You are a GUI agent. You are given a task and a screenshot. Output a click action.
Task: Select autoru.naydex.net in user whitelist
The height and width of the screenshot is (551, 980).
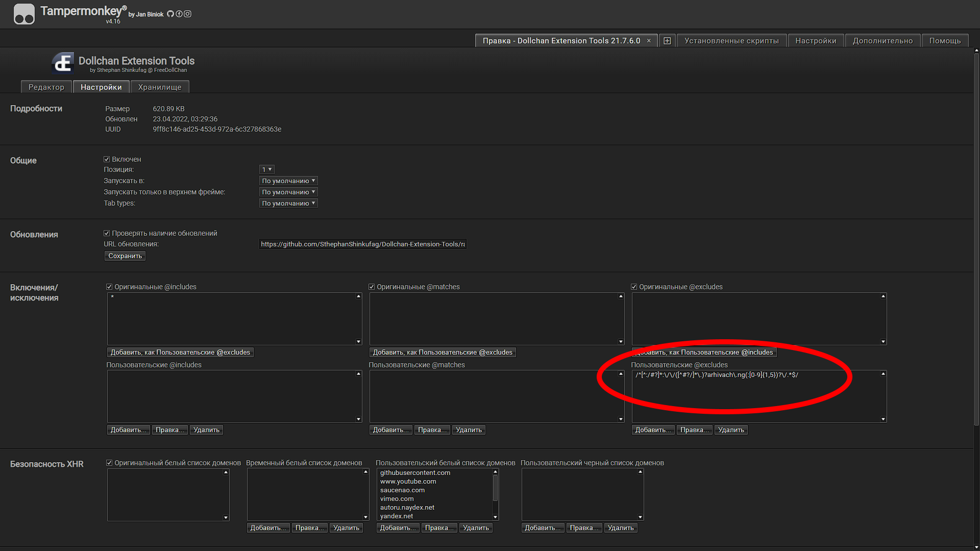[407, 507]
